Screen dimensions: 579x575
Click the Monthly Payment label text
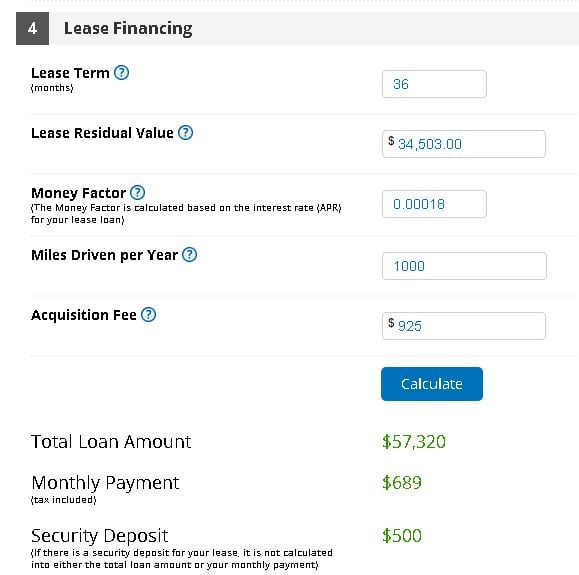pyautogui.click(x=105, y=483)
